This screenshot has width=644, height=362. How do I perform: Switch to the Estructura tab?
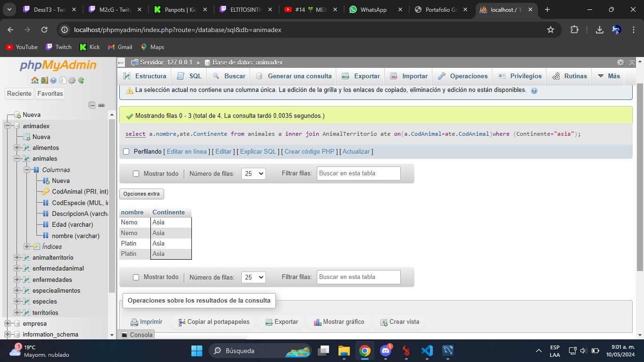pyautogui.click(x=145, y=76)
